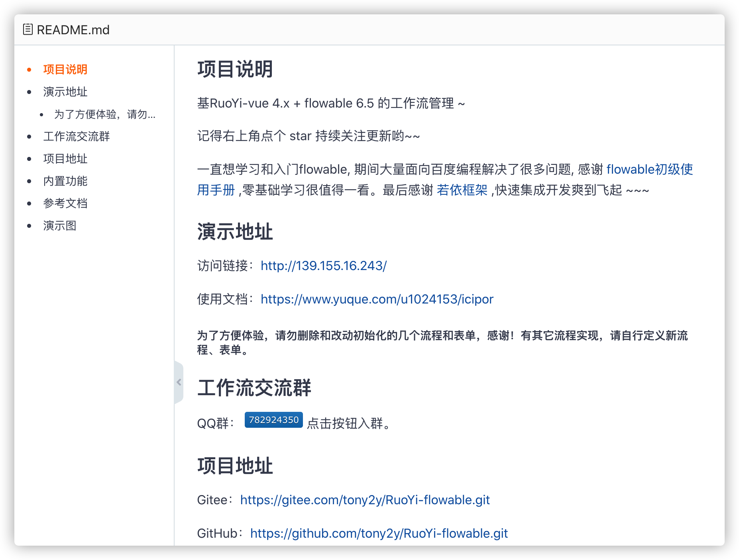Open the Yuque usage documentation link

[x=377, y=299]
